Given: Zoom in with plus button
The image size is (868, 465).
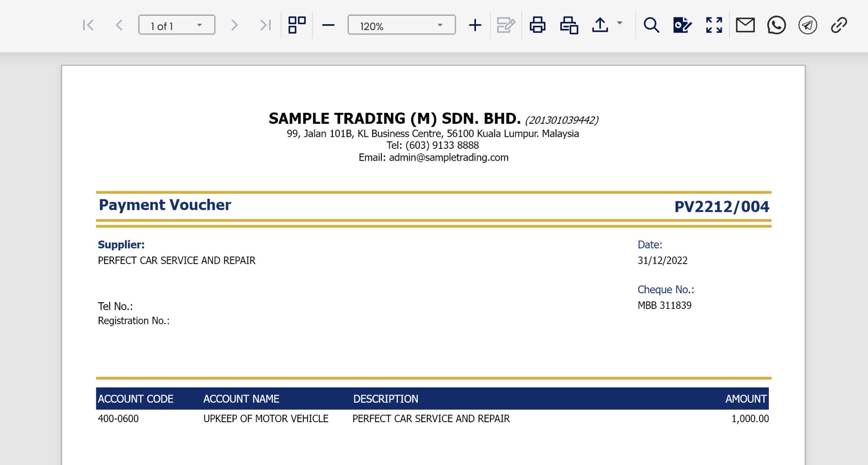Looking at the screenshot, I should coord(475,25).
